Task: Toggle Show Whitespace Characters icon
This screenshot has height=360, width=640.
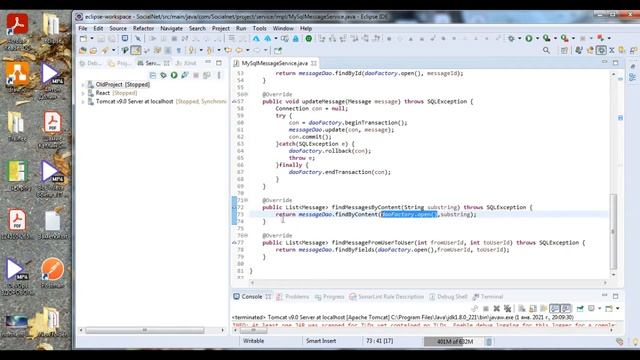Action: [178, 50]
